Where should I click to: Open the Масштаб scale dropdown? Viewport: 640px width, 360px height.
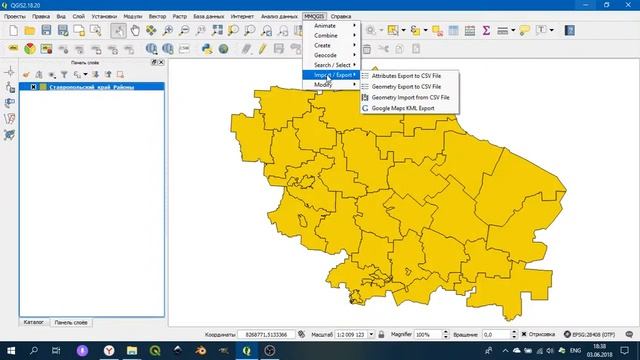tap(371, 334)
